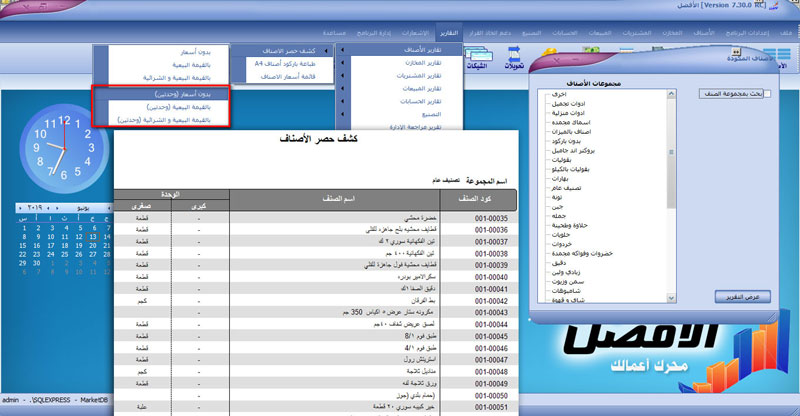The height and width of the screenshot is (416, 800).
Task: Select the اخرى item group
Action: [559, 94]
